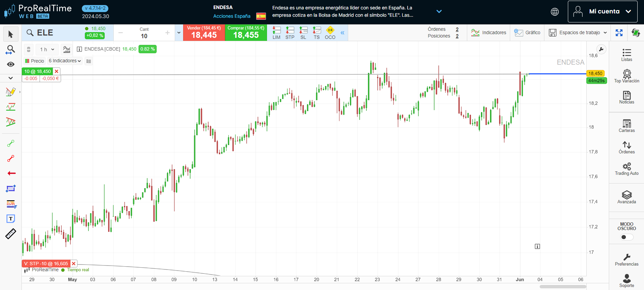
Task: Select the blue rectangle tool
Action: pos(11,189)
